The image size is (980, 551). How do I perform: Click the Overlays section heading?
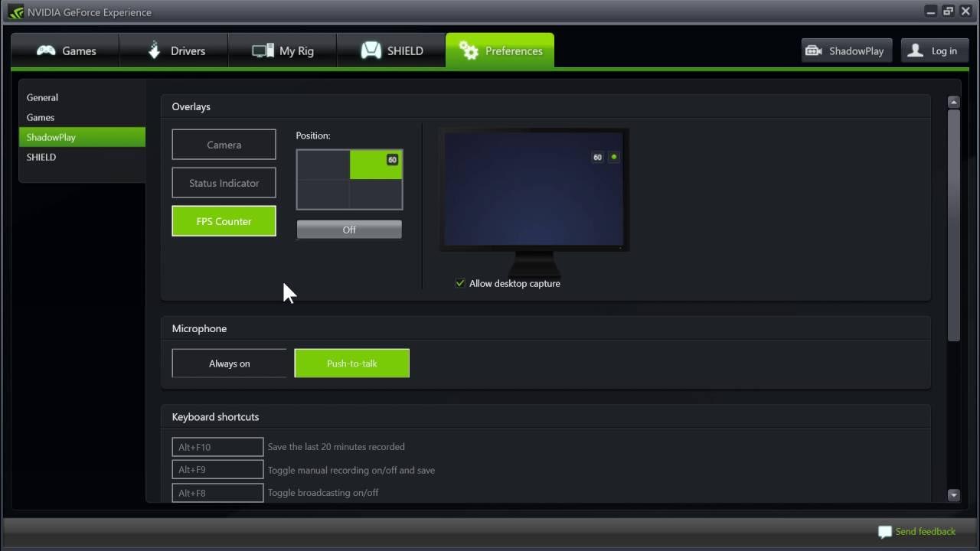coord(191,106)
